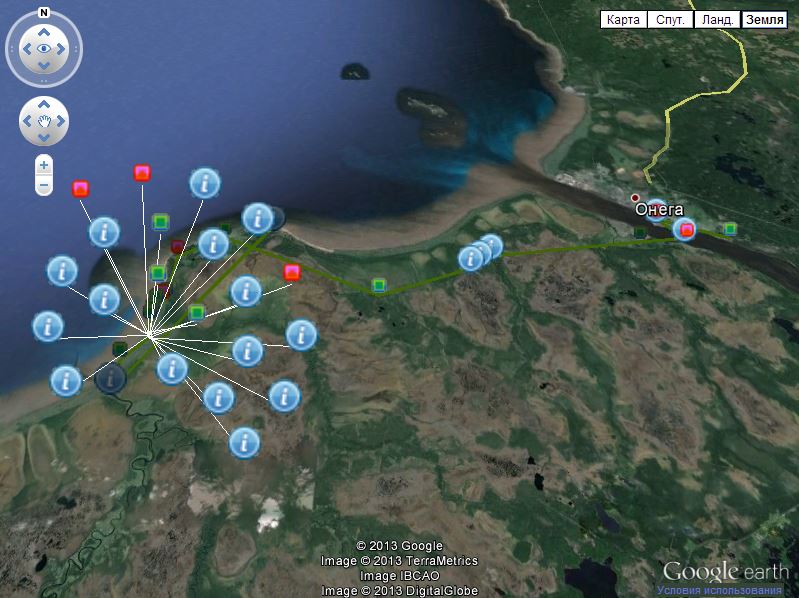Switch to the Спут. satellite view
Screen dimensions: 799x598
[x=669, y=19]
